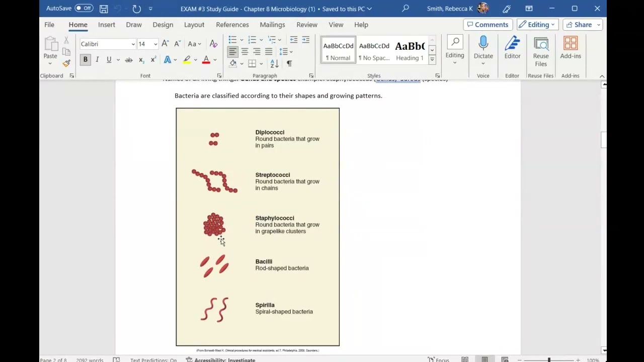Open the font name Calibri dropdown
Image resolution: width=644 pixels, height=362 pixels.
pos(133,44)
